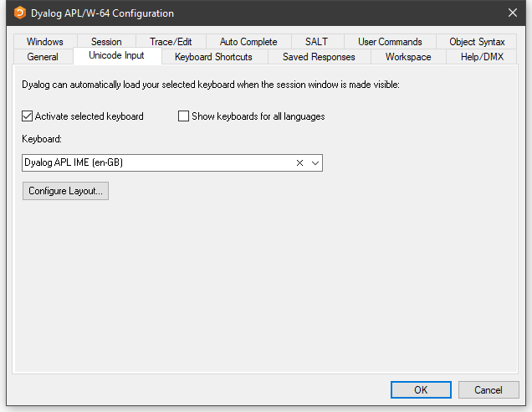Switch to User Commands tab
The image size is (532, 412).
coord(390,42)
